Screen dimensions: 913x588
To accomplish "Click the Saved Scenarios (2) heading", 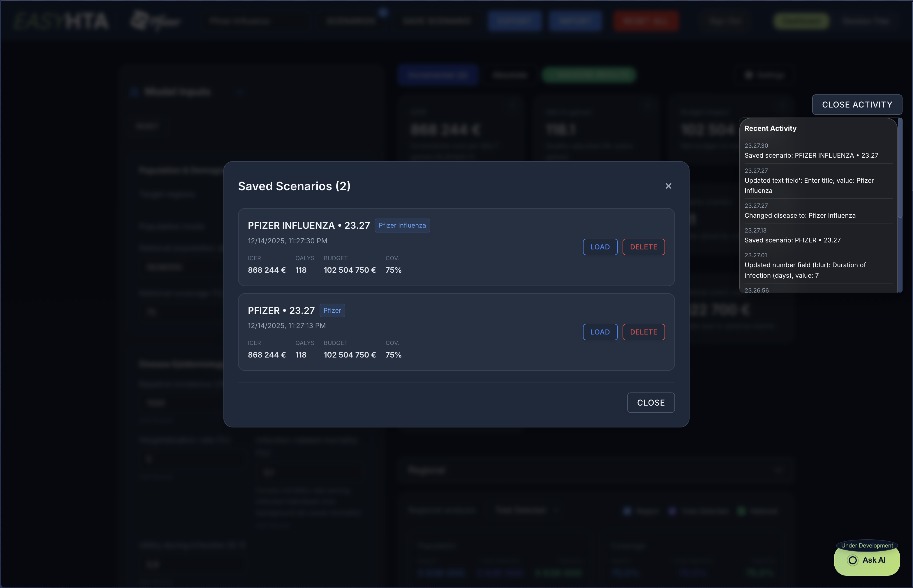I will click(x=294, y=186).
